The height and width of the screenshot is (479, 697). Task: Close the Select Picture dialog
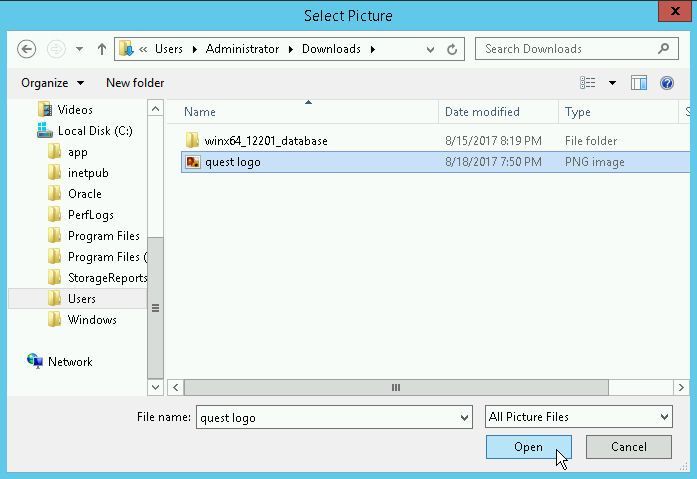coord(675,11)
